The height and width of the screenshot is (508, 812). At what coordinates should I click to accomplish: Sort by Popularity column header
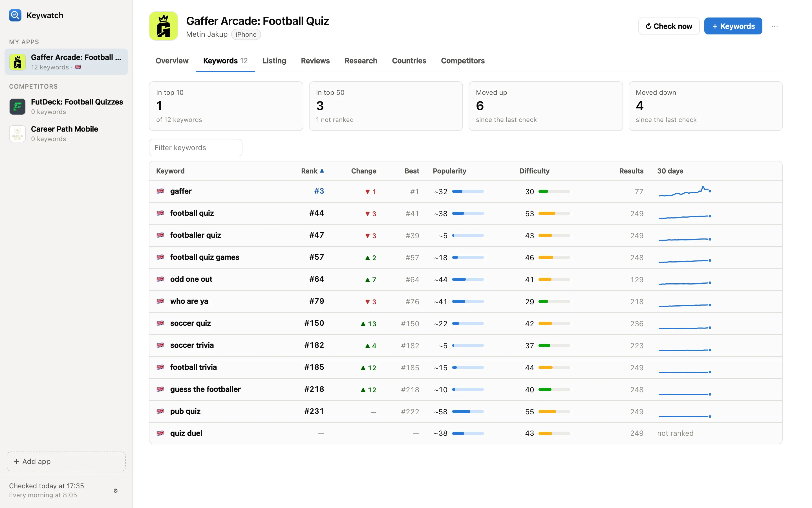click(x=449, y=171)
